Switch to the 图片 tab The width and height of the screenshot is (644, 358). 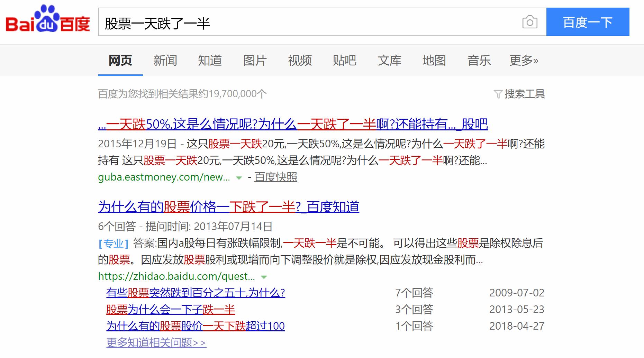(x=255, y=60)
